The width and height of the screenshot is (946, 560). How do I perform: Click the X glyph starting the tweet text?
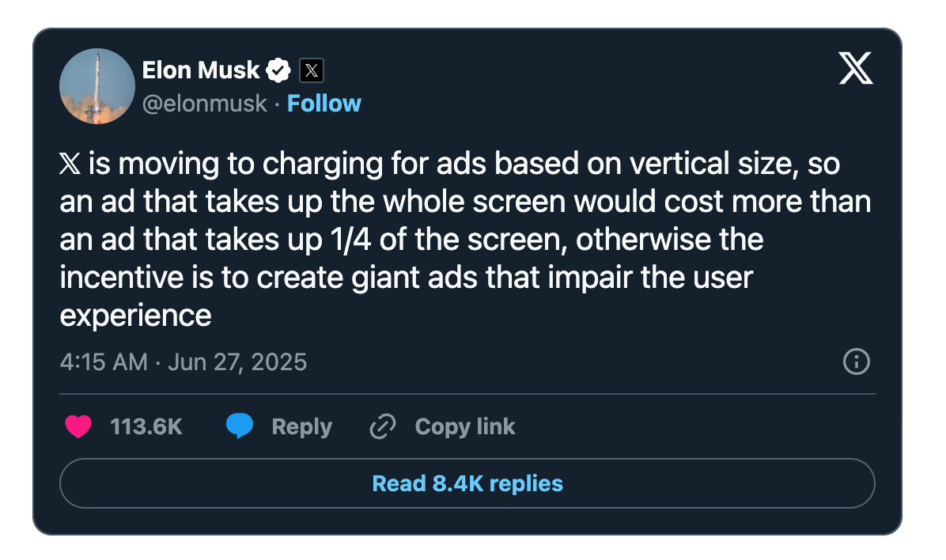click(70, 164)
